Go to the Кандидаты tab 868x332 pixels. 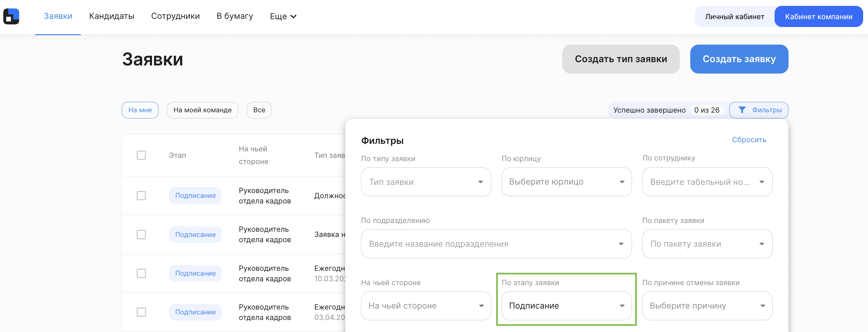pos(112,16)
